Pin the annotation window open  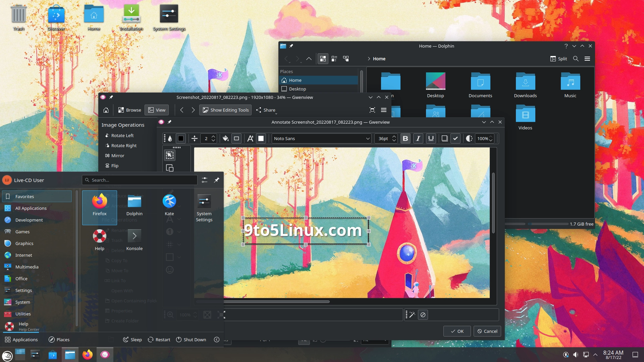pos(169,122)
